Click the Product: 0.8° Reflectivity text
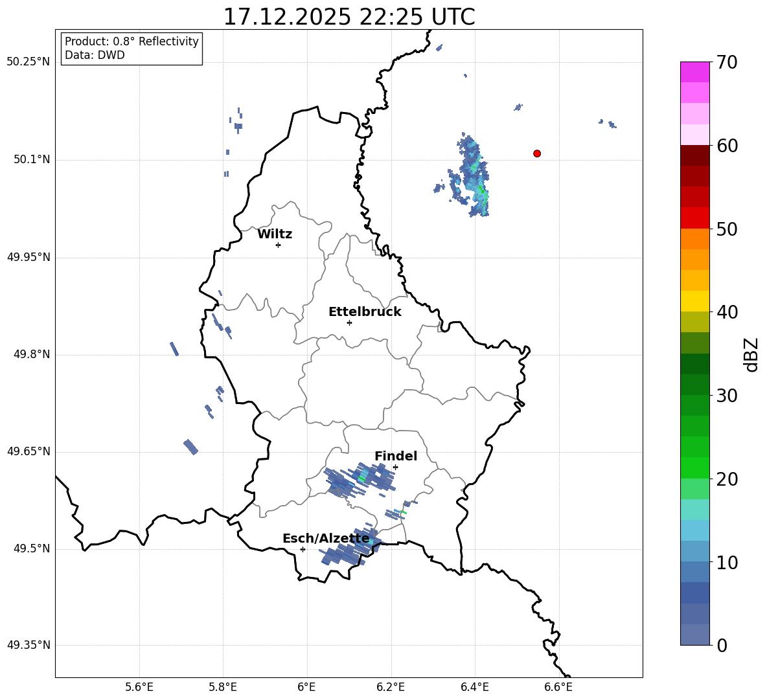The height and width of the screenshot is (700, 767). [132, 41]
